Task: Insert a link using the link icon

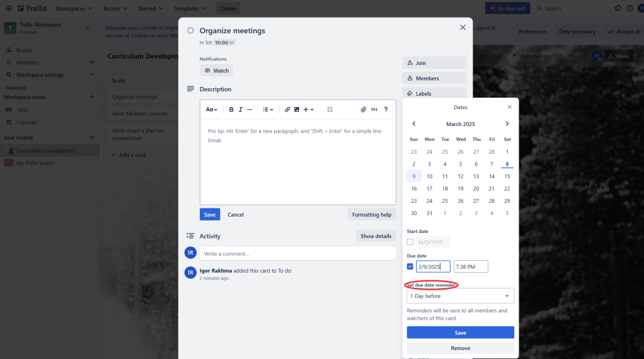Action: [x=287, y=110]
